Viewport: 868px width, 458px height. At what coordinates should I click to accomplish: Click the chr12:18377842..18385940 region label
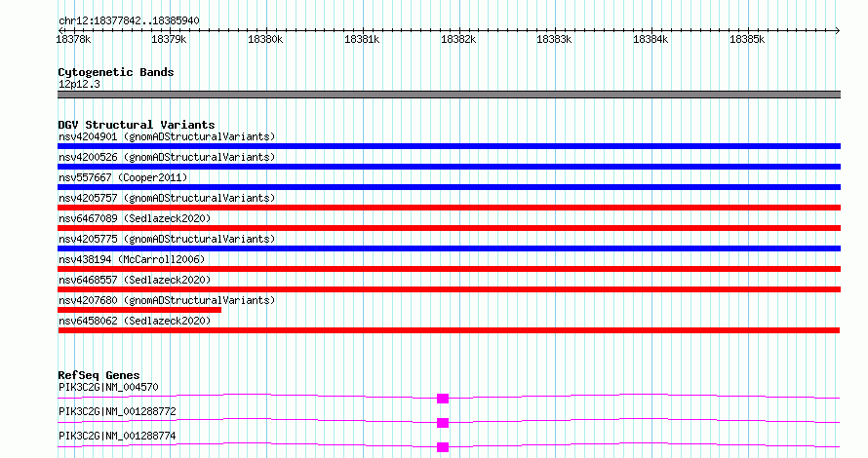[x=129, y=21]
